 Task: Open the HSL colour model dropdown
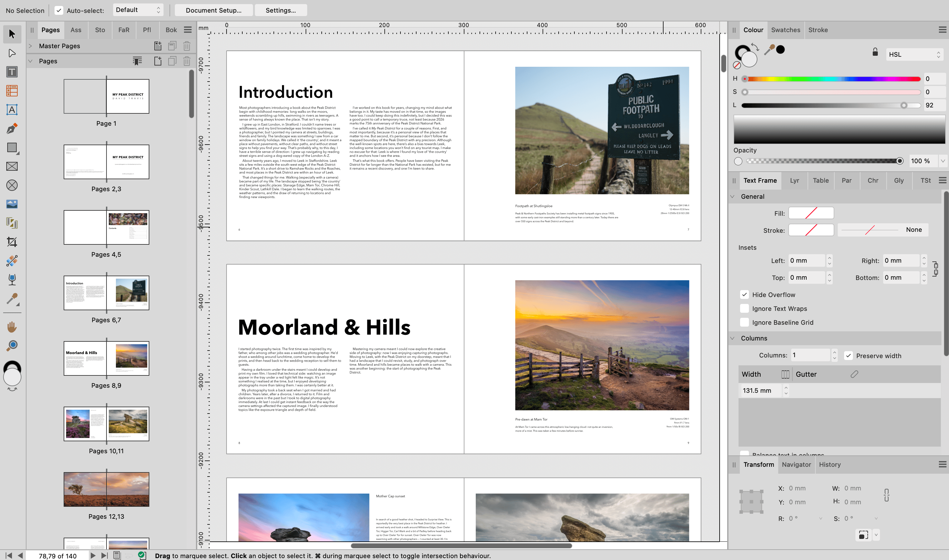coord(914,54)
